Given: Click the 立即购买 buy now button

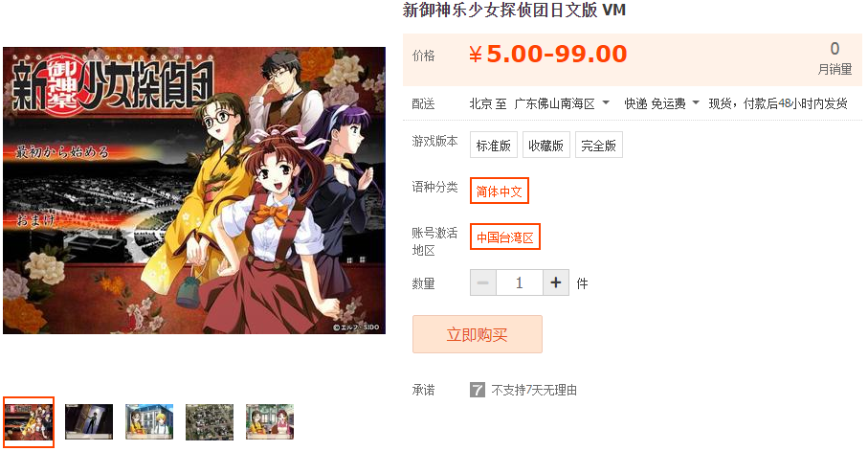Looking at the screenshot, I should coord(478,334).
